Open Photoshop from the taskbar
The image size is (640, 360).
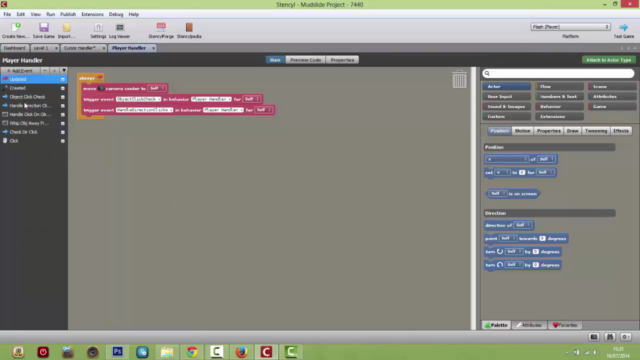click(x=118, y=351)
